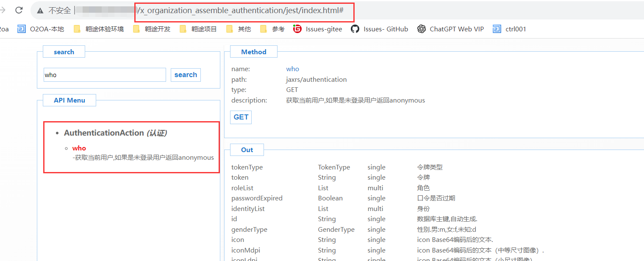Click the 数据库主键,自动生成 description
644x261 pixels.
pos(447,219)
